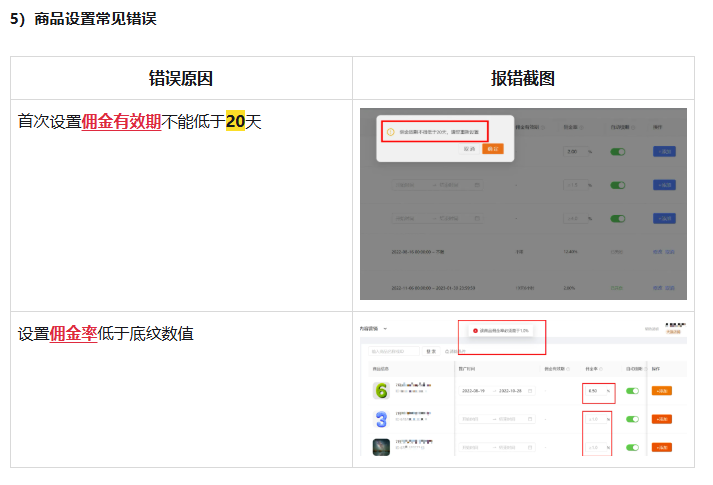Click the calendar icon beside the 2022-10-28 date
The height and width of the screenshot is (485, 713).
pos(530,391)
